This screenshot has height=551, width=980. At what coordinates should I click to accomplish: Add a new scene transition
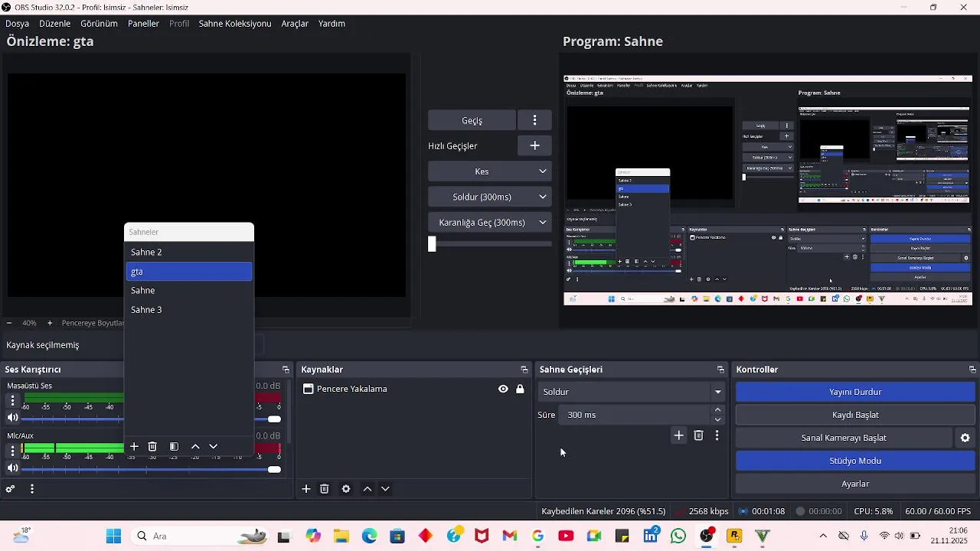pyautogui.click(x=678, y=435)
